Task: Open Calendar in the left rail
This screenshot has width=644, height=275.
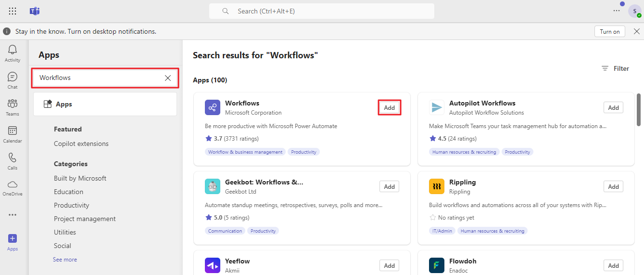Action: coord(13,134)
